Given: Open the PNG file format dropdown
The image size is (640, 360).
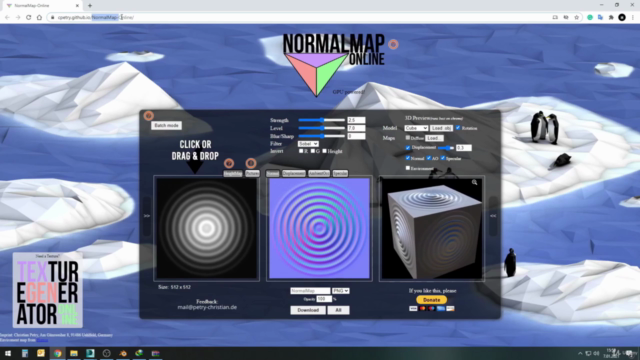Looking at the screenshot, I should coord(340,291).
